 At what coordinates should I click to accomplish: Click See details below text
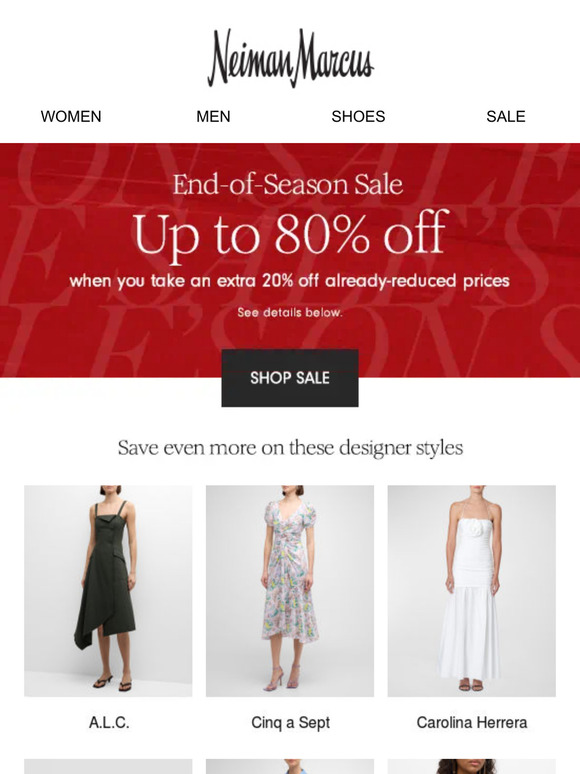(290, 312)
